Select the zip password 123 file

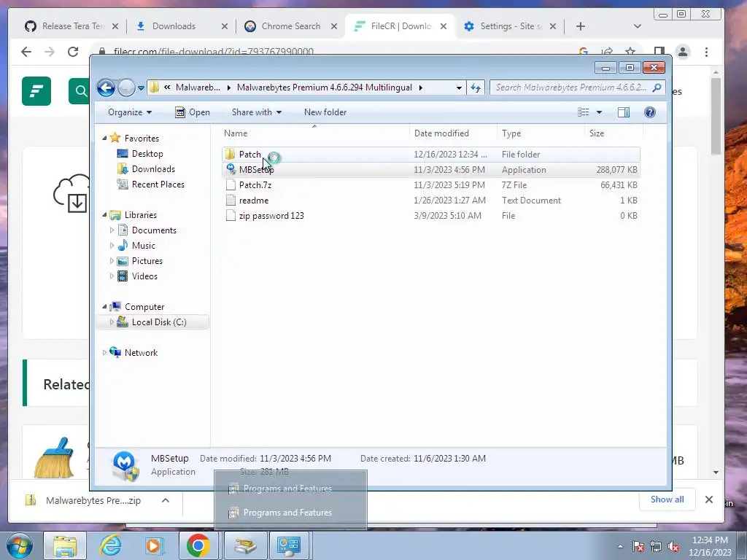(430, 216)
